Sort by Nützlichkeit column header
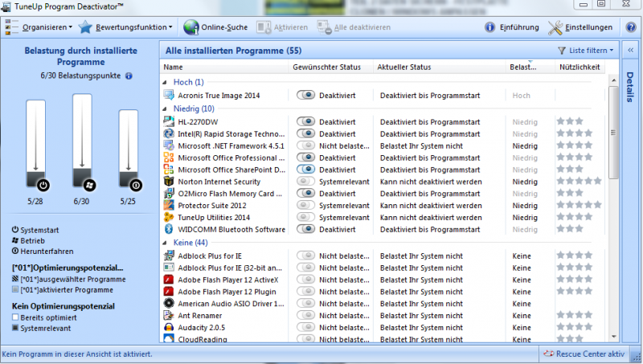This screenshot has width=643, height=364. (580, 67)
